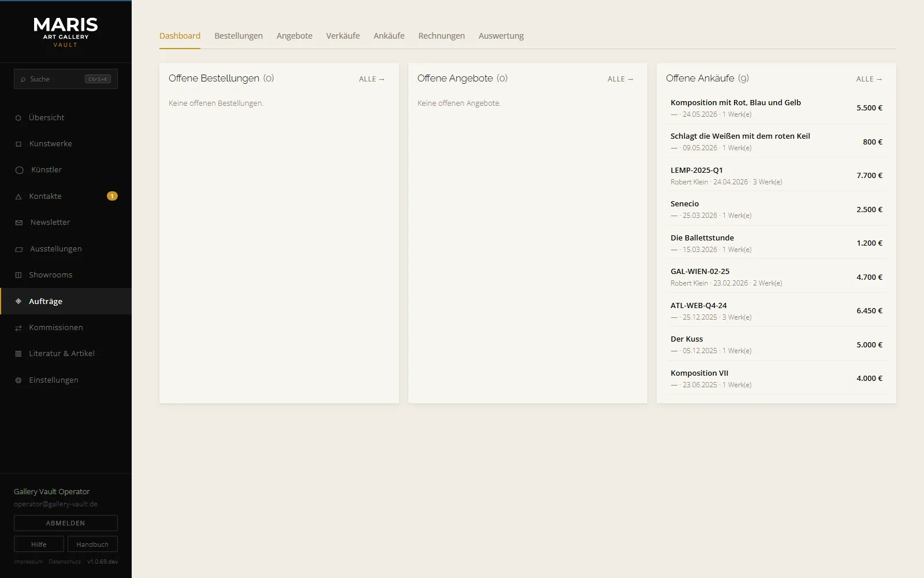Go to the Verkäufe tab

coord(343,36)
